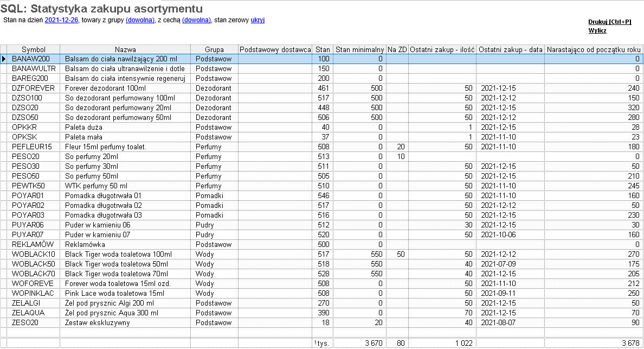Select the POYAR03 symbol cell
The width and height of the screenshot is (644, 349).
coord(33,215)
